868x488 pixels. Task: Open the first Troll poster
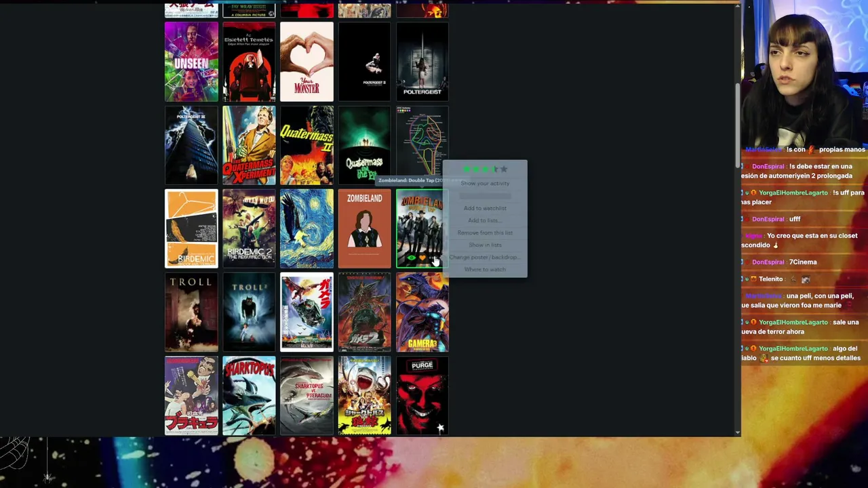click(x=191, y=312)
